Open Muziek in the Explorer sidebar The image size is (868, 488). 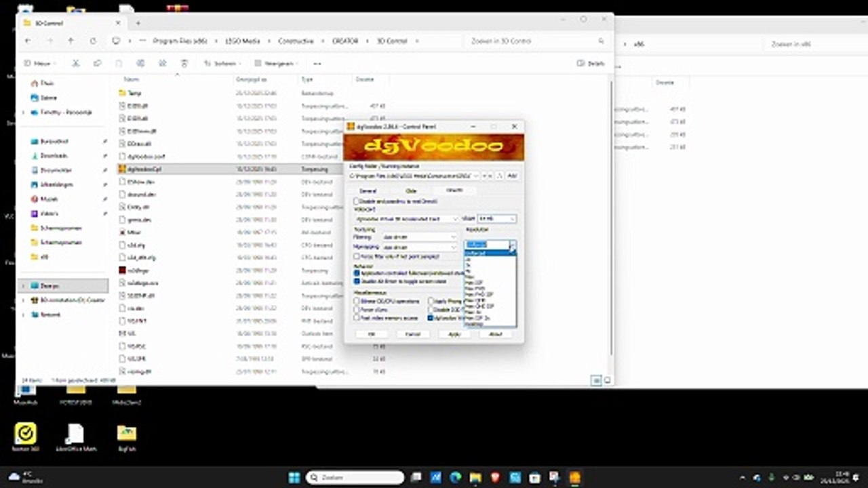click(49, 199)
